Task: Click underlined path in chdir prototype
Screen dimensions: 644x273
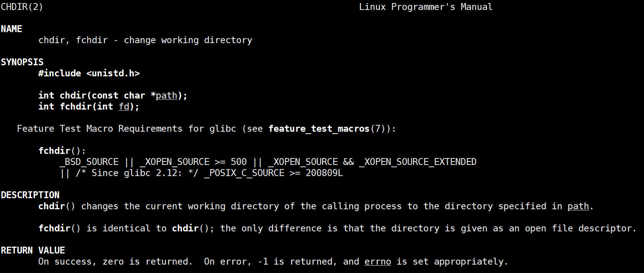Action: click(167, 95)
